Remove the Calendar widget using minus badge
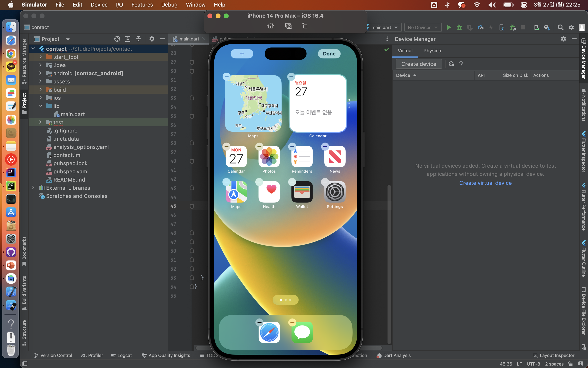Screen dimensions: 588x368 pyautogui.click(x=291, y=77)
